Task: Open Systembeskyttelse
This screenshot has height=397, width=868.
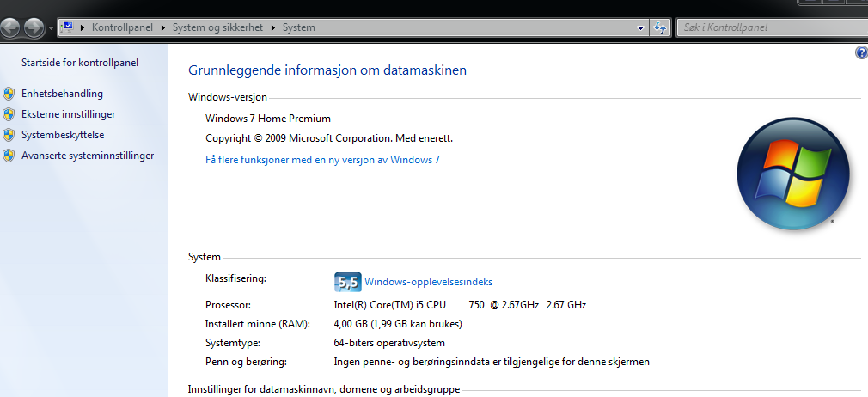Action: [x=63, y=135]
